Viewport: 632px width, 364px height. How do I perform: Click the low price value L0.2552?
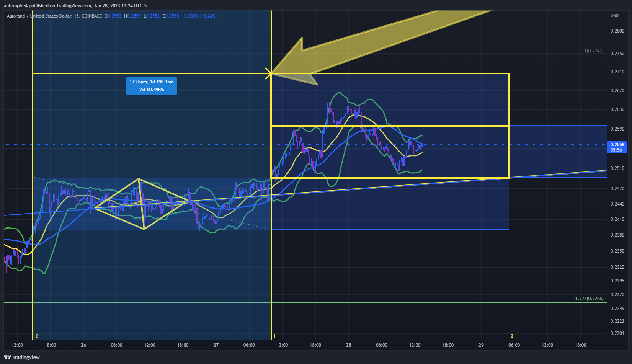pyautogui.click(x=152, y=16)
